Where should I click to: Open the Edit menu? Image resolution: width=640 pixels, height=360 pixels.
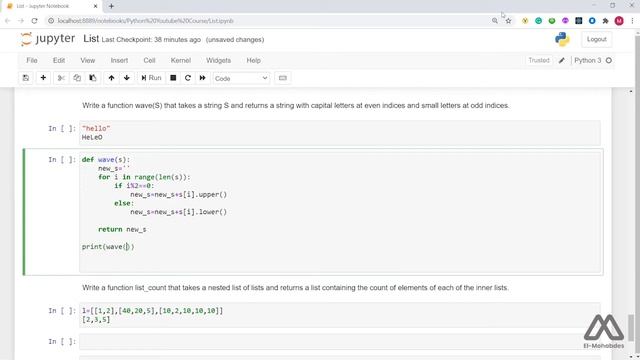point(59,60)
